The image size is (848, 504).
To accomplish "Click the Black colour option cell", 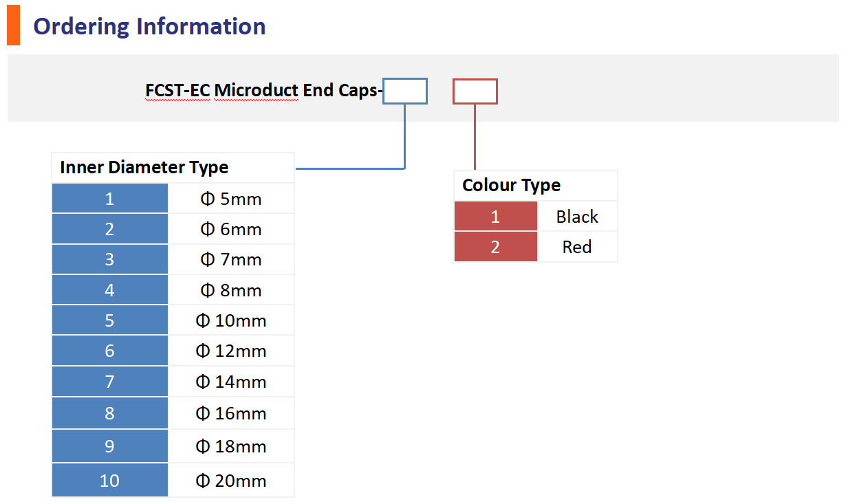I will click(577, 217).
